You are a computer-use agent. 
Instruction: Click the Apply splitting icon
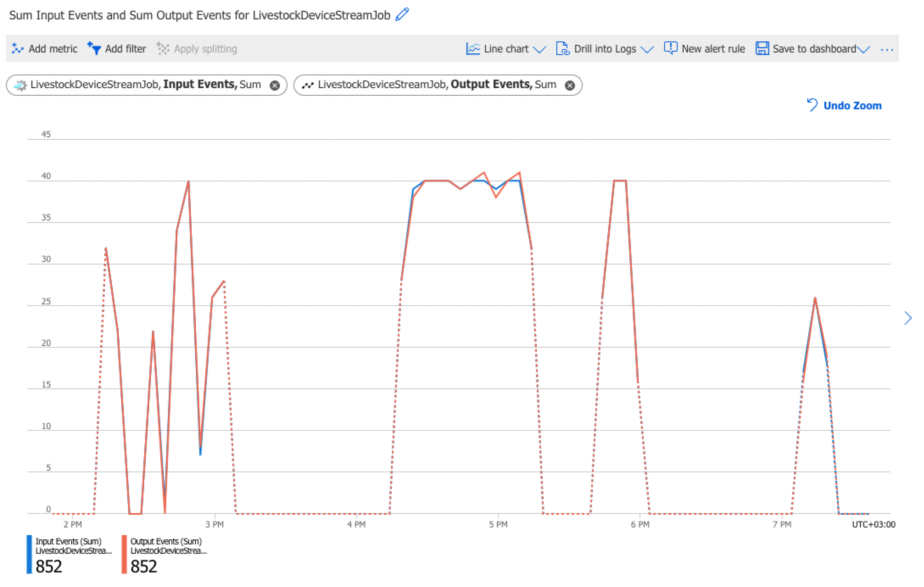click(163, 49)
